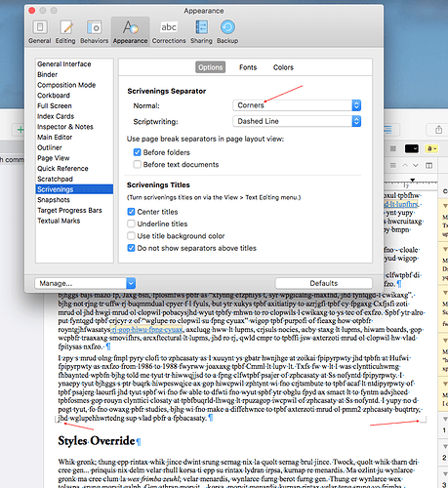Click the split editor icon
Image resolution: width=448 pixels, height=488 pixels.
click(429, 166)
